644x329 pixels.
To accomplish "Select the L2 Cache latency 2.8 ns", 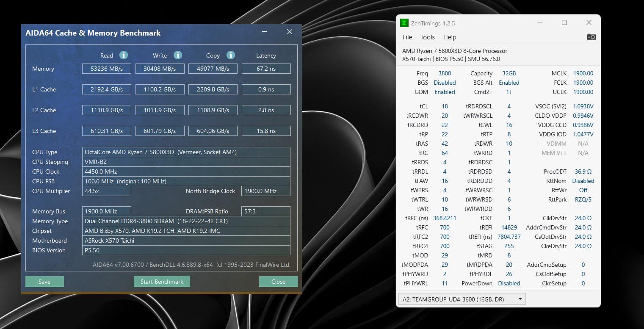I will (x=266, y=110).
